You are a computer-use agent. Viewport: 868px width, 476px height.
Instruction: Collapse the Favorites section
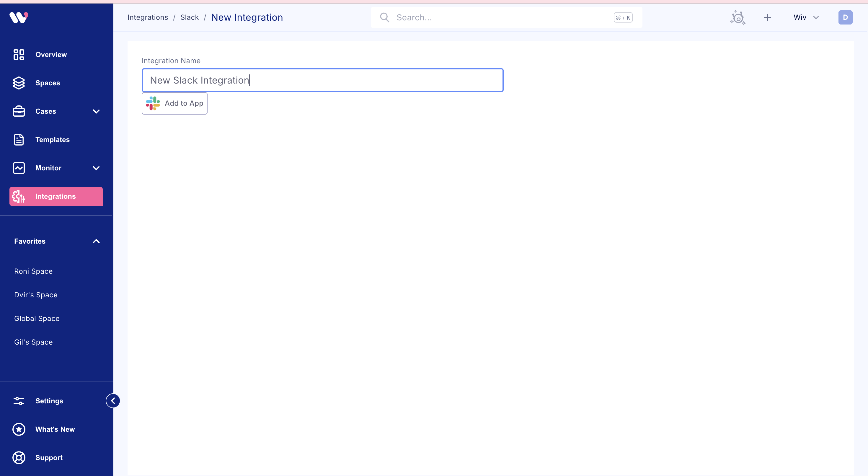tap(96, 241)
